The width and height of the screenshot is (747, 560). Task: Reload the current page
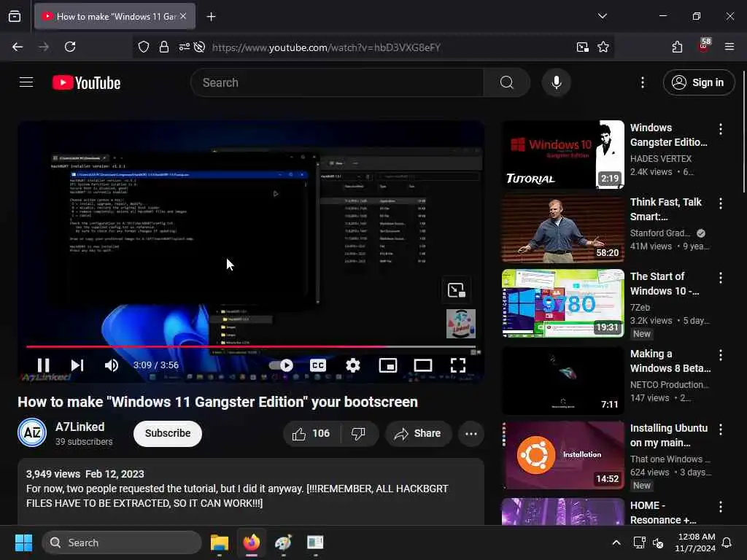click(x=70, y=47)
